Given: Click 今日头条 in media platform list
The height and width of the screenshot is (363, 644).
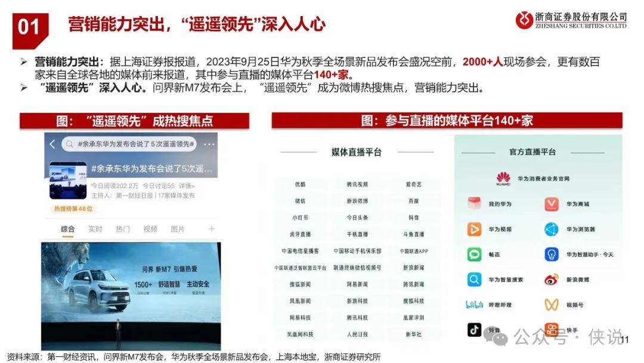Looking at the screenshot, I should pos(357,218).
